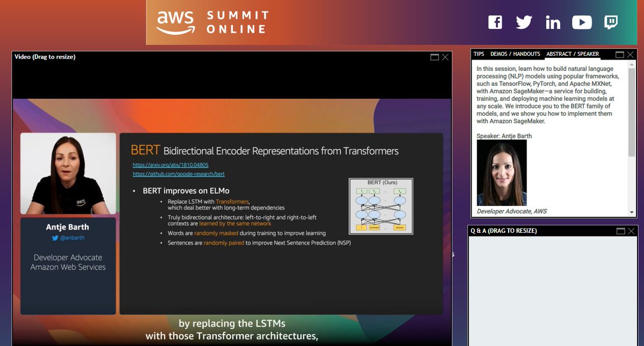
Task: Switch to the TIPS tab
Action: tap(479, 54)
